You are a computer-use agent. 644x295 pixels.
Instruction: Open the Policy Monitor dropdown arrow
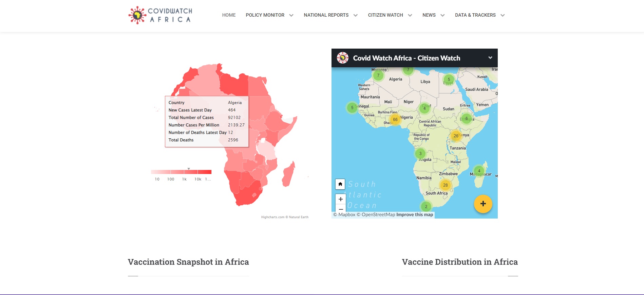291,15
